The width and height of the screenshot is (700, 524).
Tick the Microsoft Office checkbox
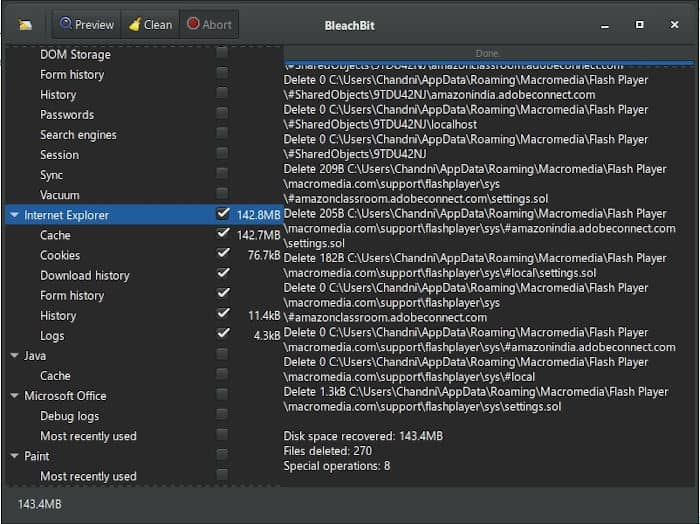tap(222, 395)
